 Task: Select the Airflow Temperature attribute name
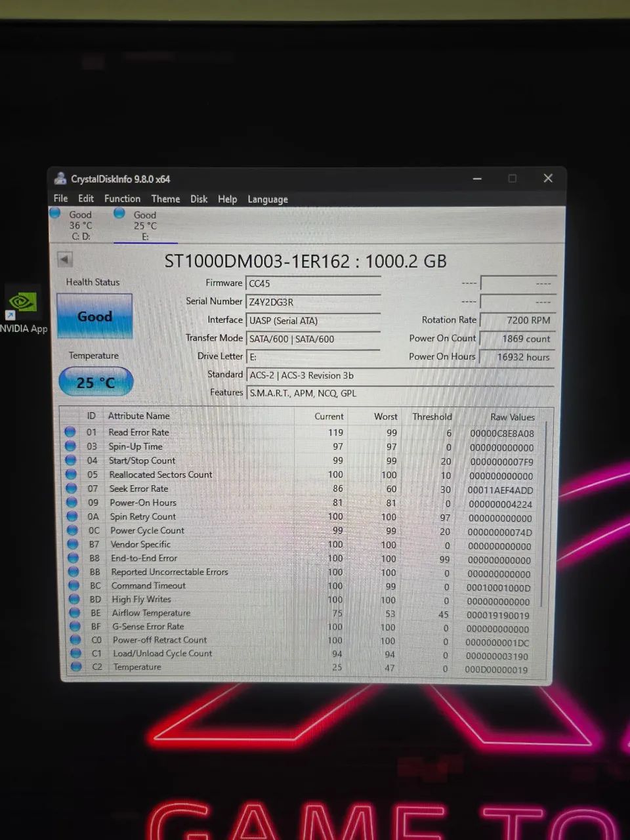[x=151, y=613]
